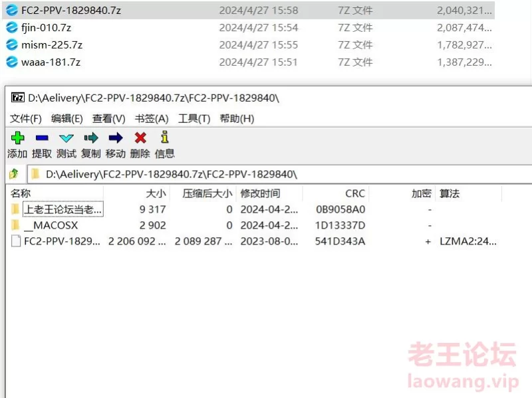Click the size 2,040,321... in Explorer

point(464,10)
